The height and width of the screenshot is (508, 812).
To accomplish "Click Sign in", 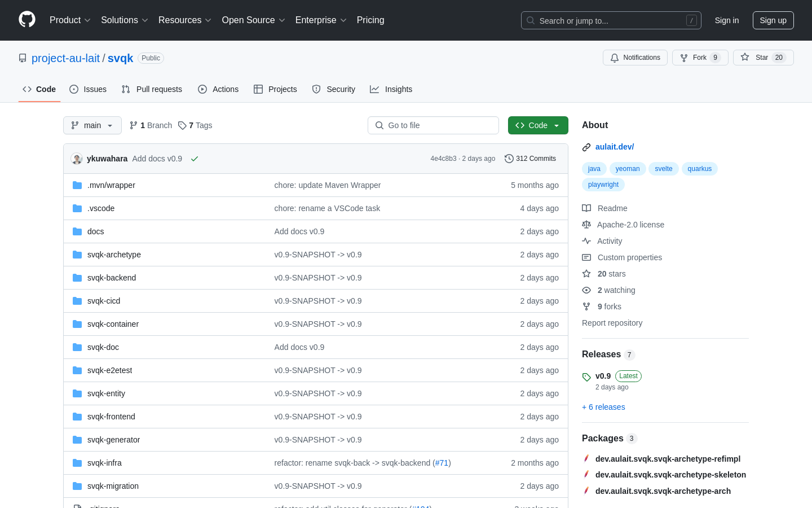I will 727,20.
